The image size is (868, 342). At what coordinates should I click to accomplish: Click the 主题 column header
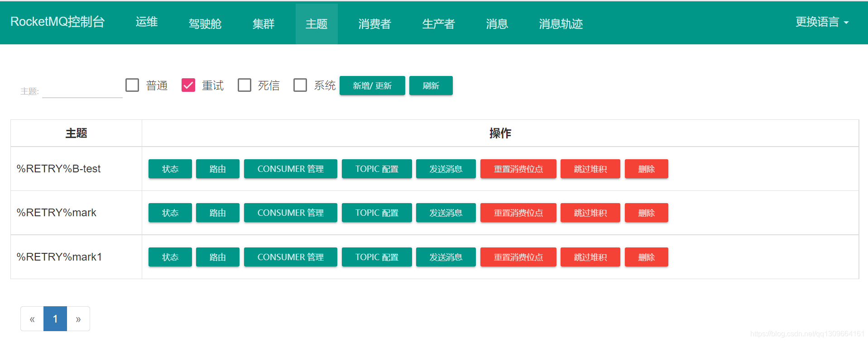click(x=76, y=133)
